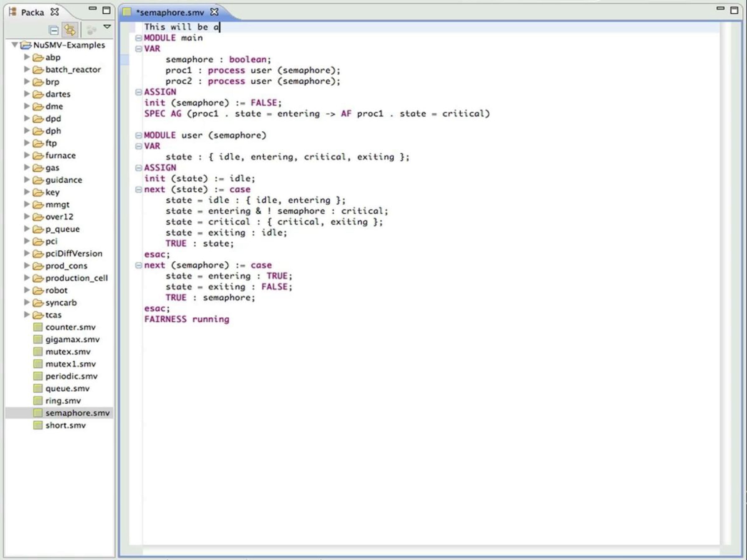Image resolution: width=747 pixels, height=560 pixels.
Task: Select ring.smv file icon
Action: point(38,401)
